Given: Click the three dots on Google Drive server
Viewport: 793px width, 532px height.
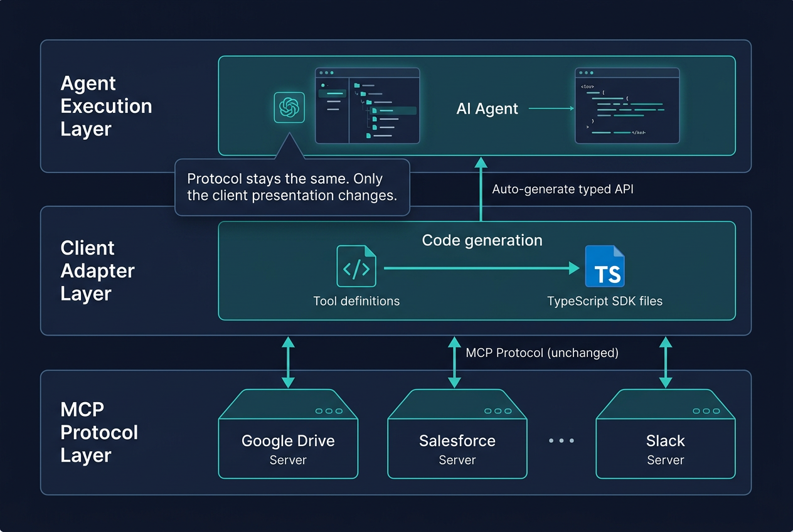Looking at the screenshot, I should click(x=329, y=411).
